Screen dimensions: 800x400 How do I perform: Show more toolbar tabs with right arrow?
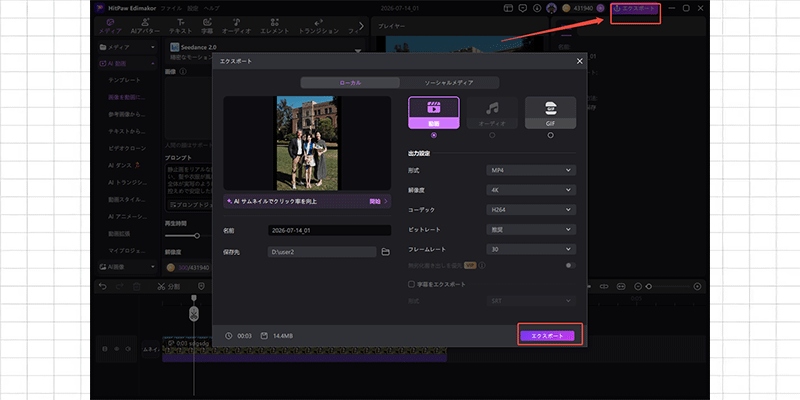coord(361,26)
